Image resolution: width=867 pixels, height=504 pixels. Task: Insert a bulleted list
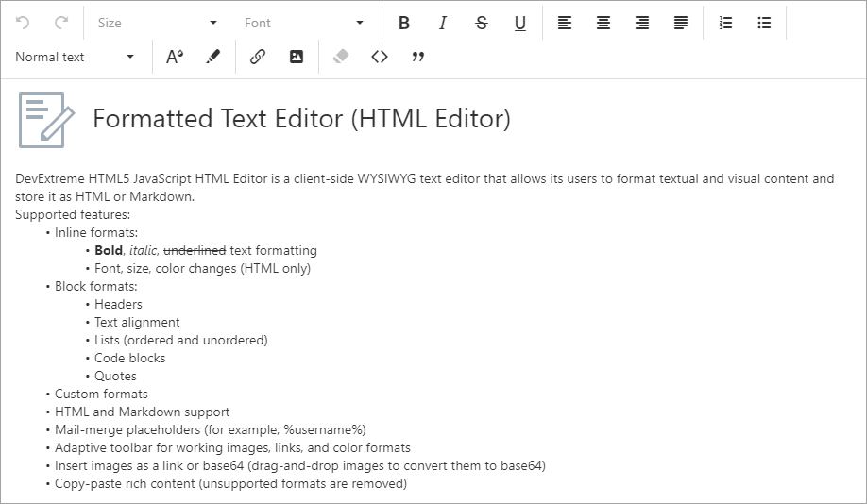764,23
